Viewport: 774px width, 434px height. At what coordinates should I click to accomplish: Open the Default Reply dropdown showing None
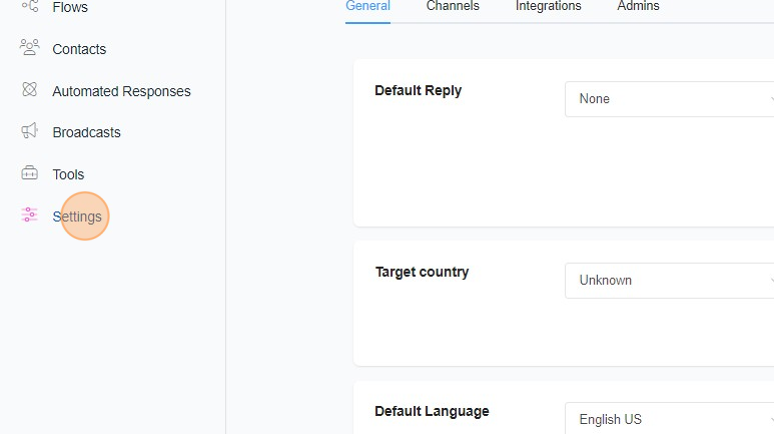pyautogui.click(x=669, y=99)
